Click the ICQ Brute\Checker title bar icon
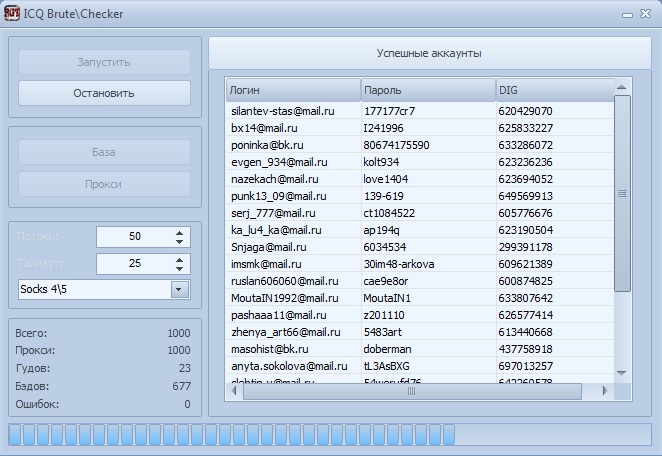The width and height of the screenshot is (662, 456). pyautogui.click(x=11, y=14)
